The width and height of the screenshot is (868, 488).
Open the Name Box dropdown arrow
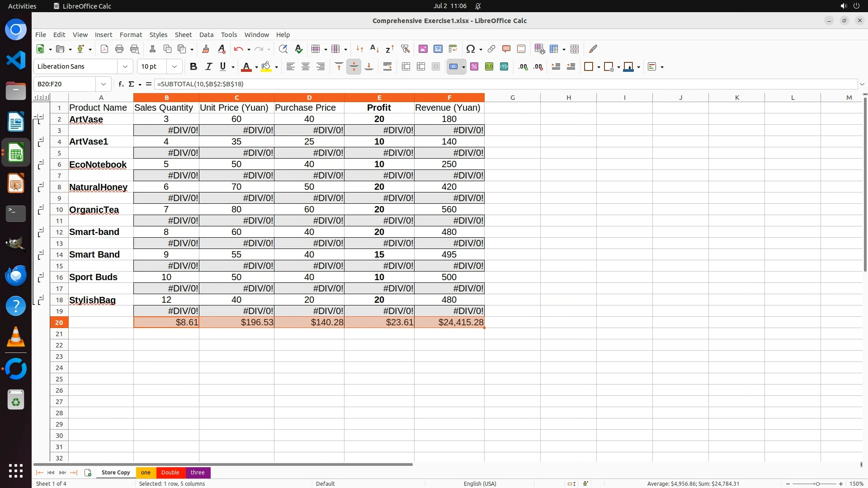point(104,84)
